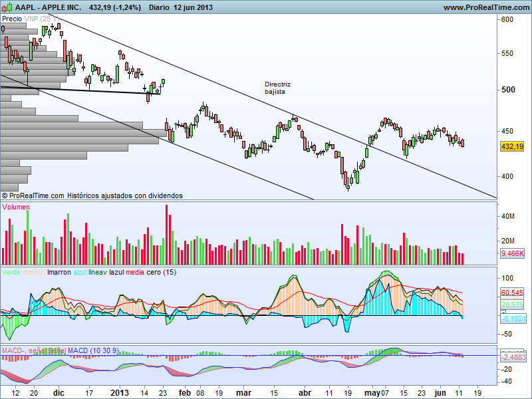Screen dimensions: 532x399
Task: Click the "lmarron" oscillator legend label
Action: 59,272
